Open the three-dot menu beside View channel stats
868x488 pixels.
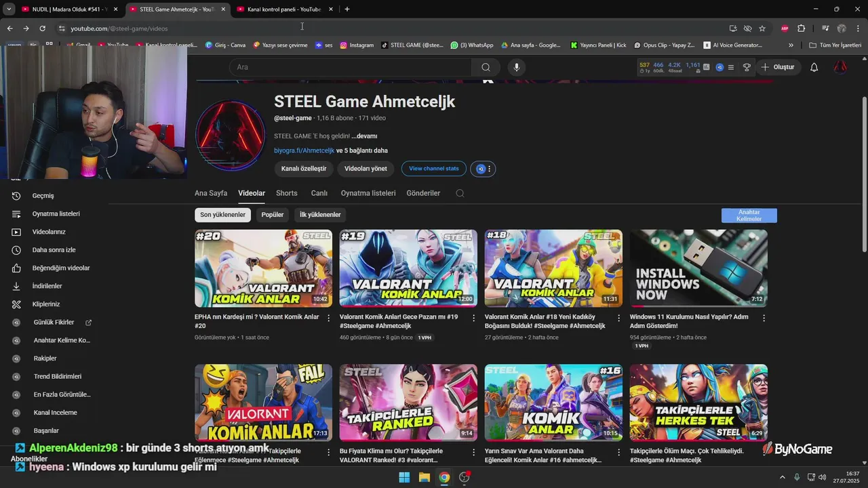489,169
